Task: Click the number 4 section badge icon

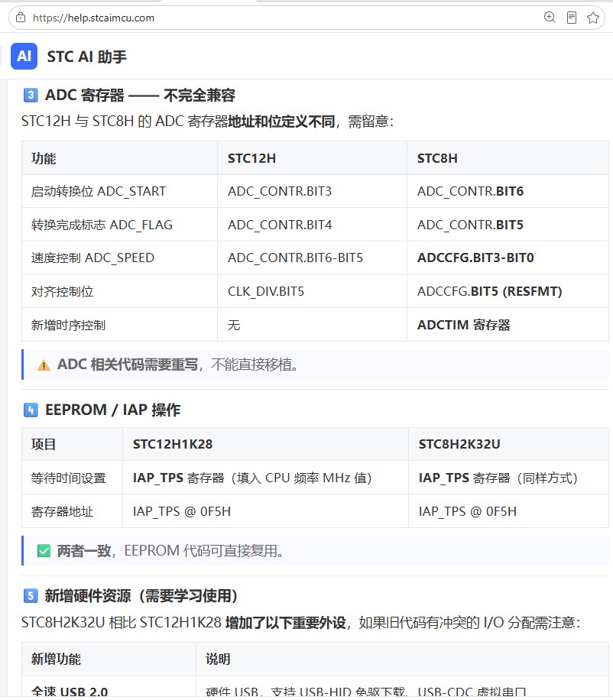Action: click(31, 410)
